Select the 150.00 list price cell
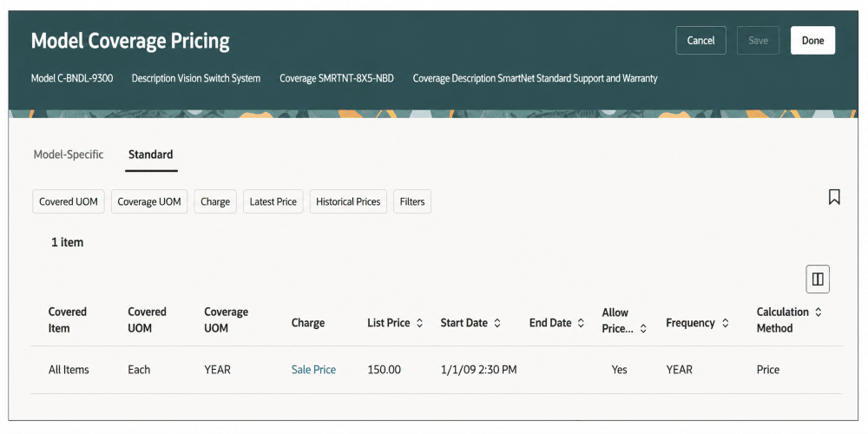868x434 pixels. click(385, 370)
